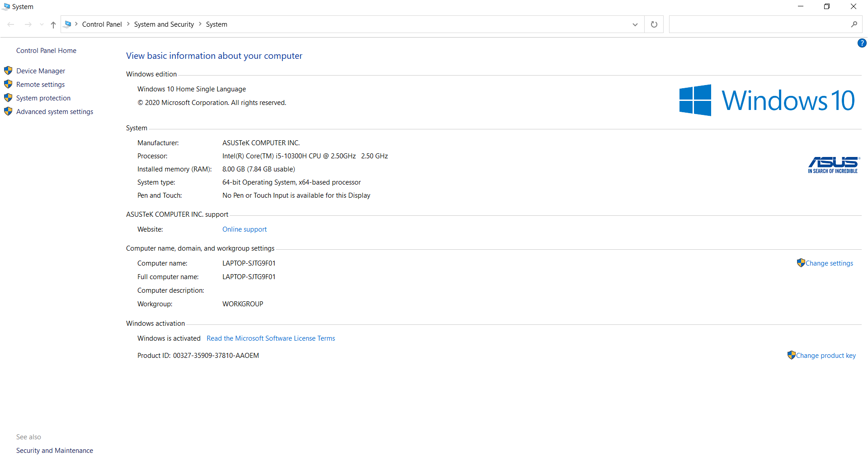The width and height of the screenshot is (868, 466).
Task: Select System and Security breadcrumb
Action: coord(164,24)
